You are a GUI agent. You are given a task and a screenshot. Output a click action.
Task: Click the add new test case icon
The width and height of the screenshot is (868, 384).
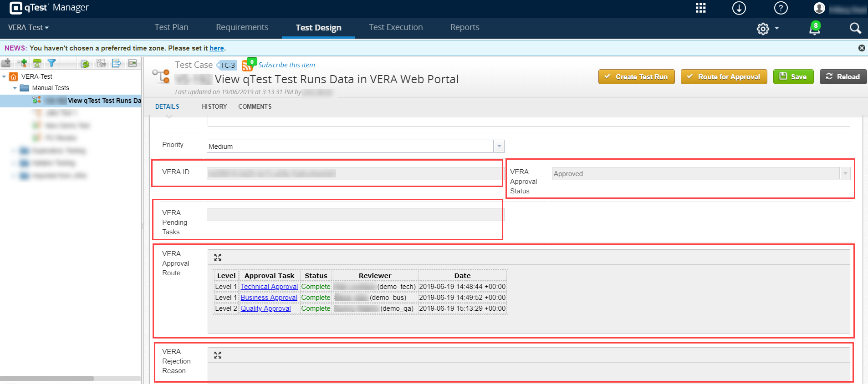pyautogui.click(x=22, y=63)
